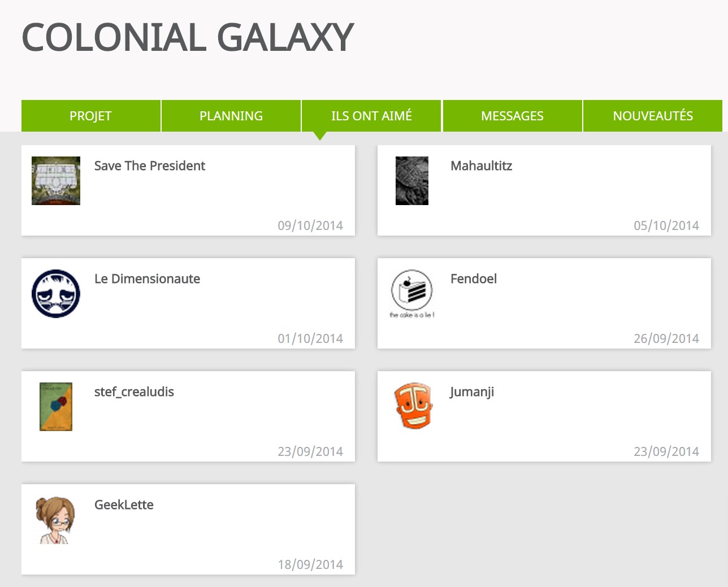
Task: Click the COLONIAL GALAXY page title
Action: (x=187, y=38)
